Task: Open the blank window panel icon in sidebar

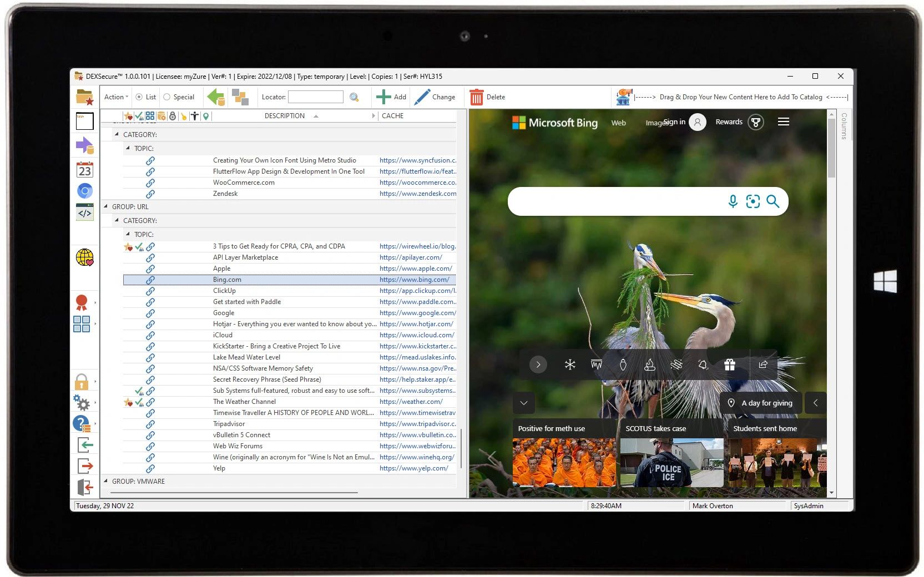Action: pyautogui.click(x=84, y=121)
